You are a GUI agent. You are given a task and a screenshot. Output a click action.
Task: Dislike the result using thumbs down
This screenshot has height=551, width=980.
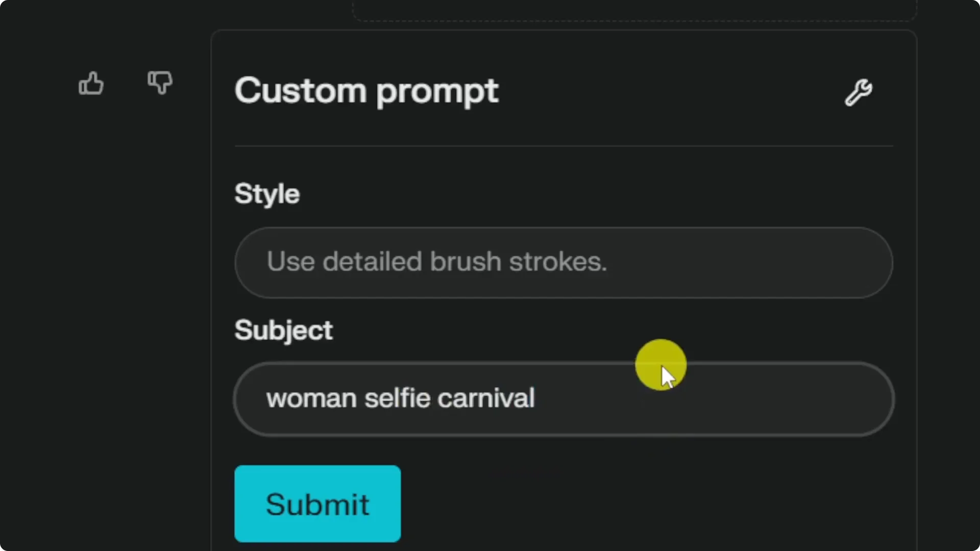(x=160, y=83)
